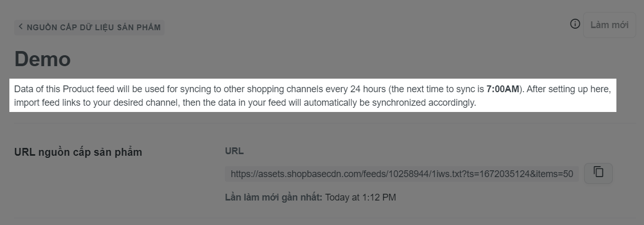Viewport: 644px width, 225px height.
Task: Open the info icon beside Làm mới
Action: 575,24
